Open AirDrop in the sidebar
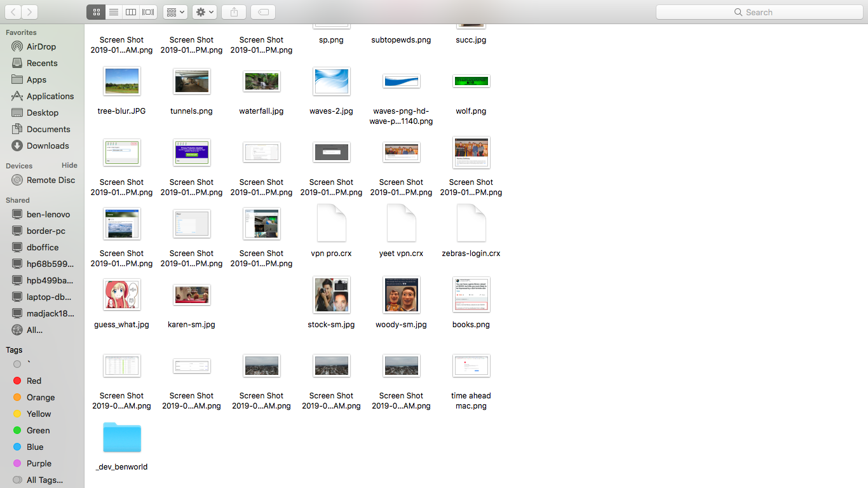This screenshot has width=868, height=488. tap(41, 46)
